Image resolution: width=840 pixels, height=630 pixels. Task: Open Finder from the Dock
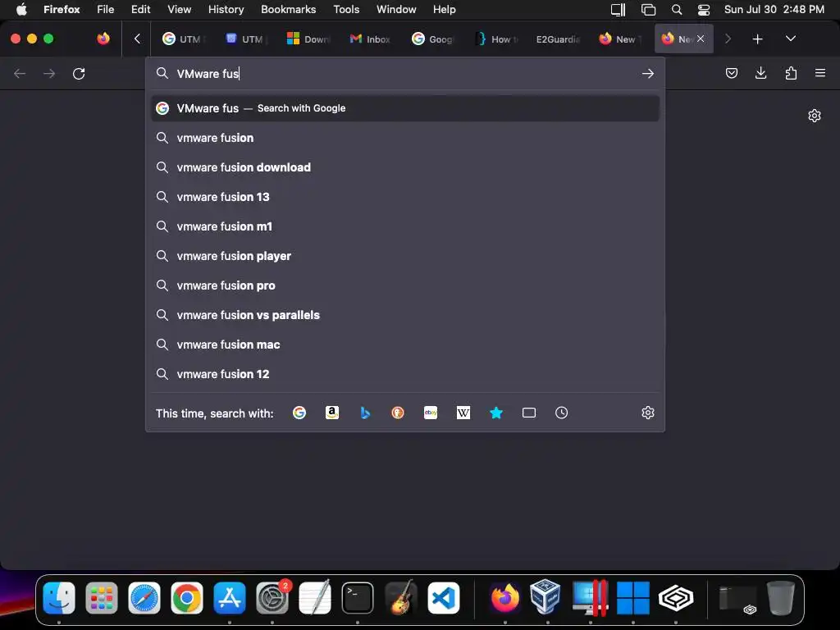pyautogui.click(x=59, y=598)
